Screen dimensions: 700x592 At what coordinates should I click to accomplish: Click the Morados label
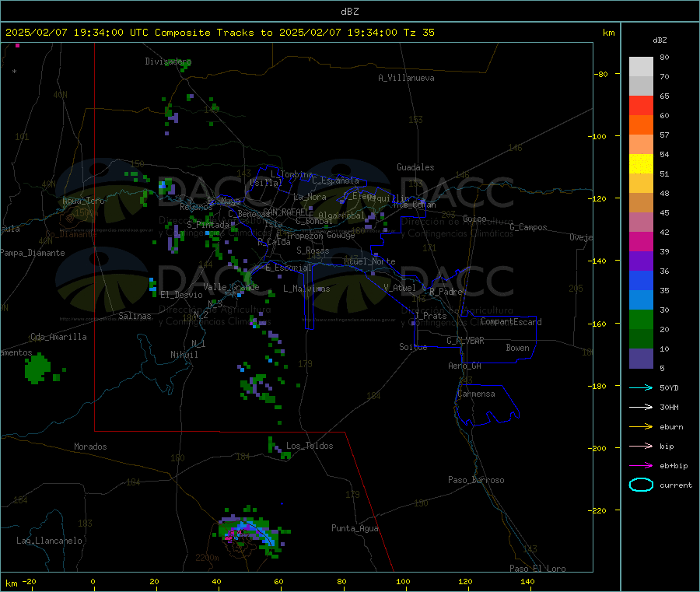tap(91, 447)
